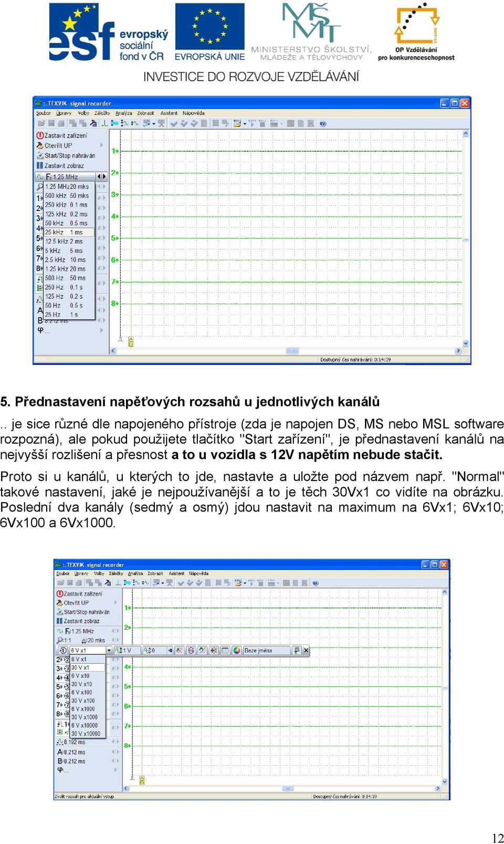Screen dimensions: 504x844
Task: Click vertical scroll up arrow in upper window
Action: [x=466, y=134]
